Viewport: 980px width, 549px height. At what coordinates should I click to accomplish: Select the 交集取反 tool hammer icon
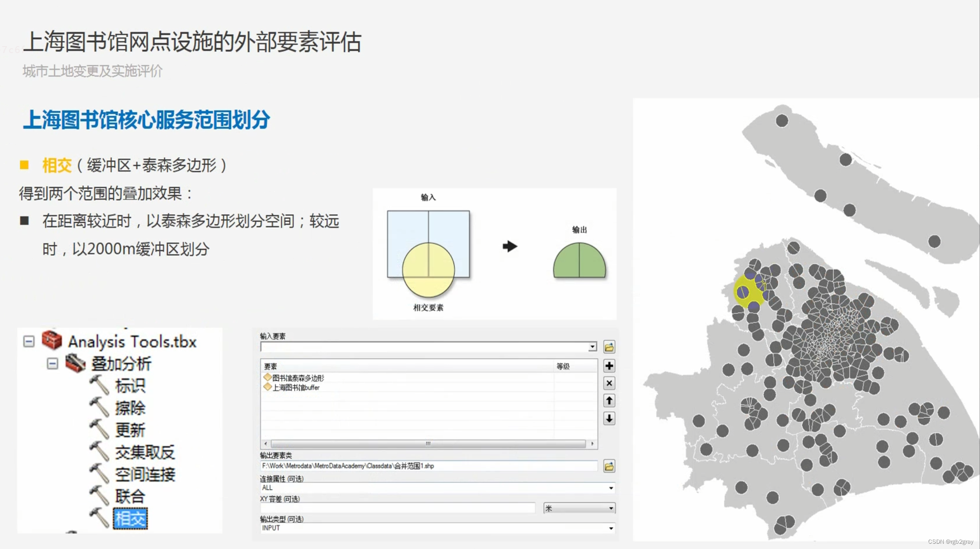coord(99,452)
